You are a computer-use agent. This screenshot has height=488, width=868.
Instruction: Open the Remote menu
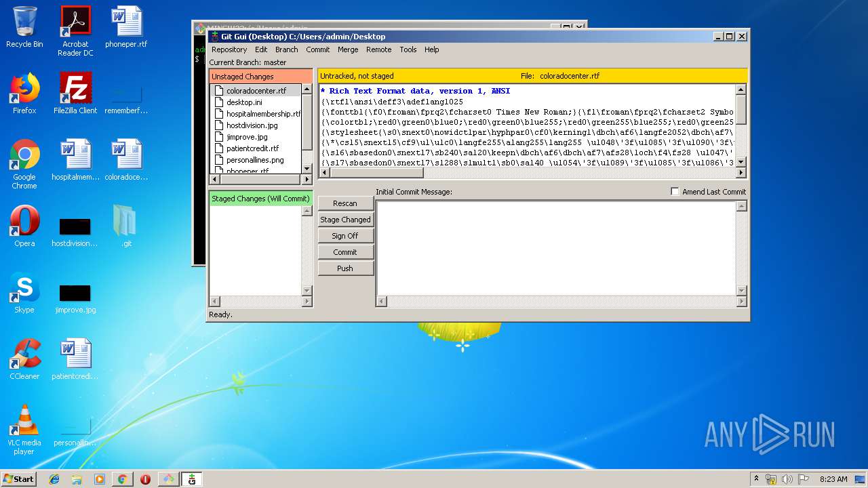[x=379, y=49]
